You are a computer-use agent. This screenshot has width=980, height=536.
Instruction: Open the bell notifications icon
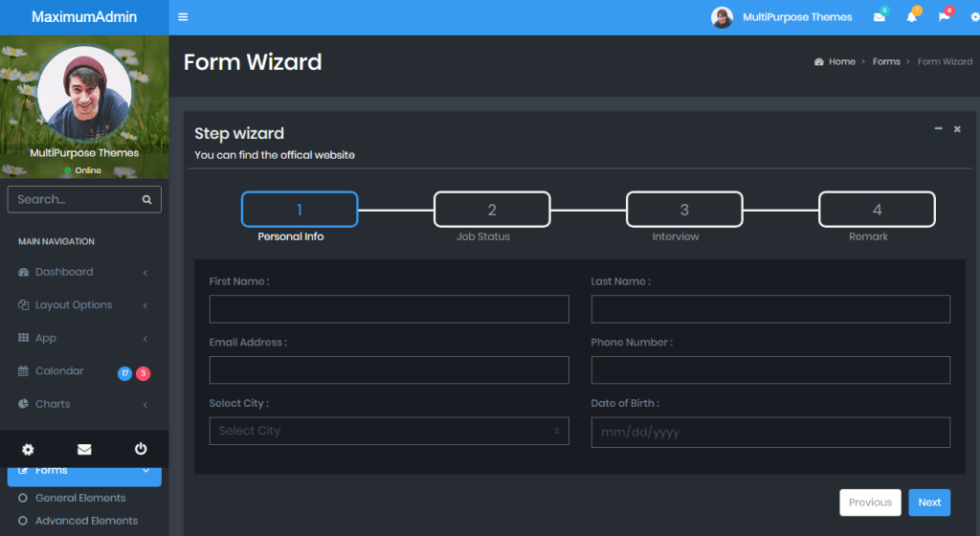[911, 17]
